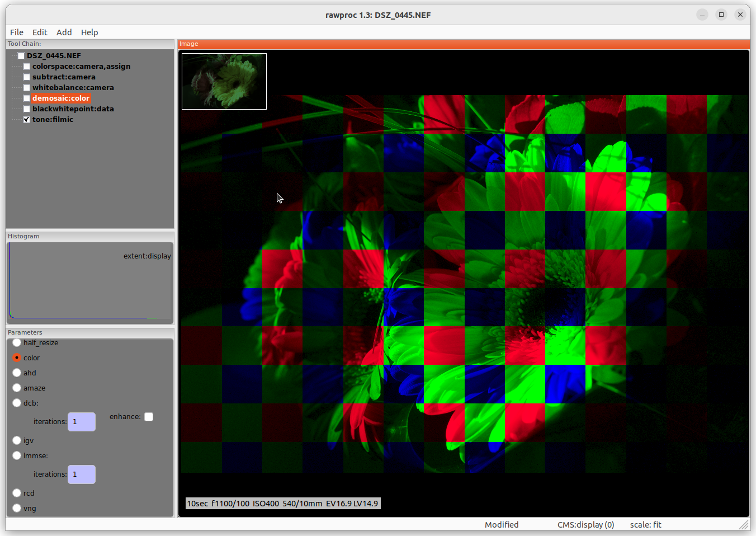Select the whitebalance:camera tool
This screenshot has height=536, width=756.
[x=73, y=88]
